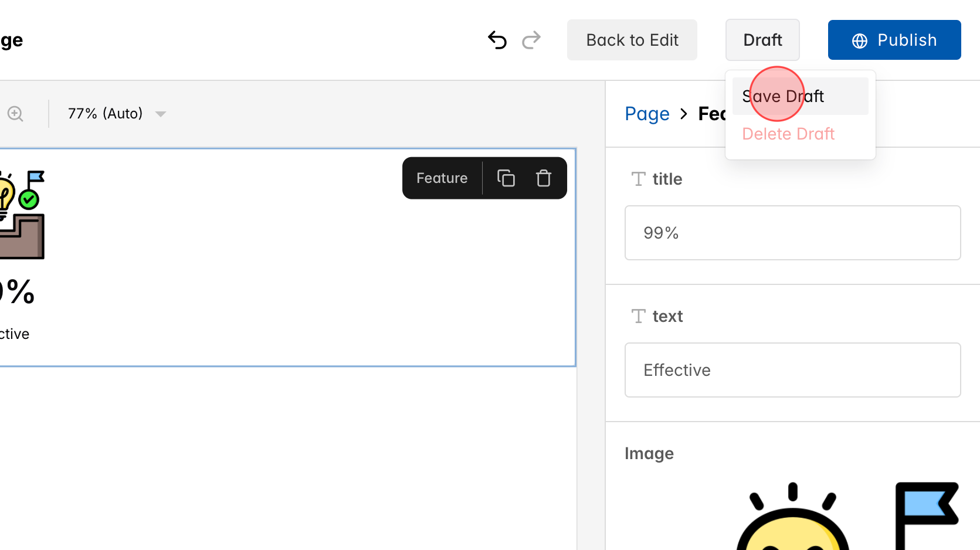Duplicate the Feature block using the copy icon

pyautogui.click(x=506, y=178)
